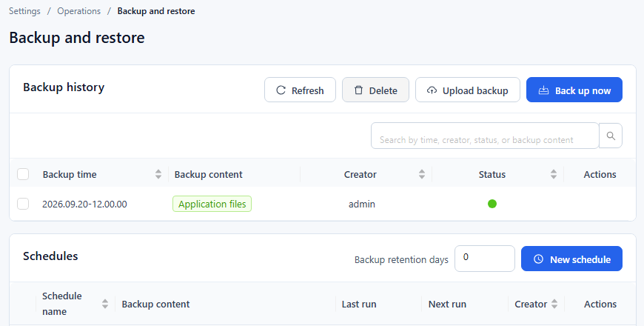Image resolution: width=644 pixels, height=326 pixels.
Task: Click the Application files tag
Action: [212, 204]
